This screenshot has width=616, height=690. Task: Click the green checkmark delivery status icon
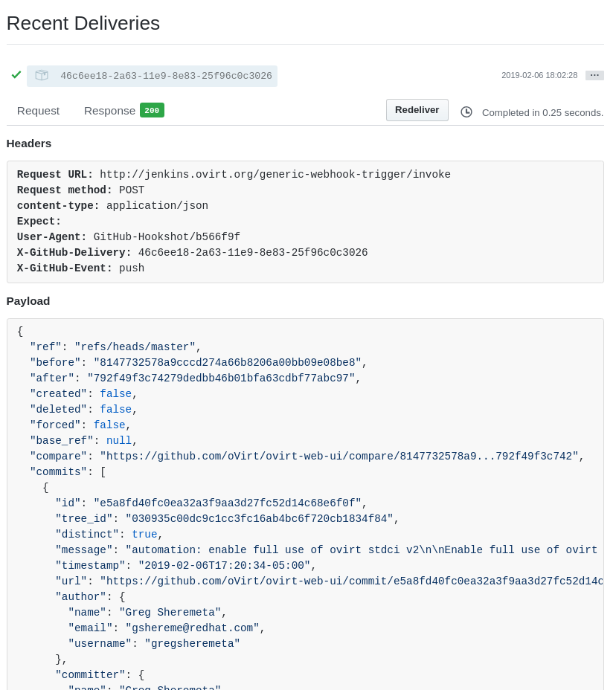[x=16, y=75]
